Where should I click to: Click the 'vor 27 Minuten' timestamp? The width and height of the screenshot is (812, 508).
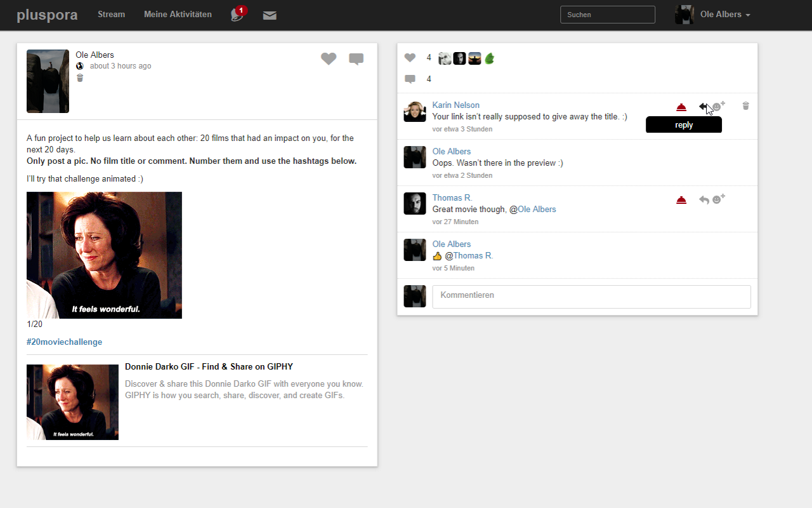[x=455, y=222]
